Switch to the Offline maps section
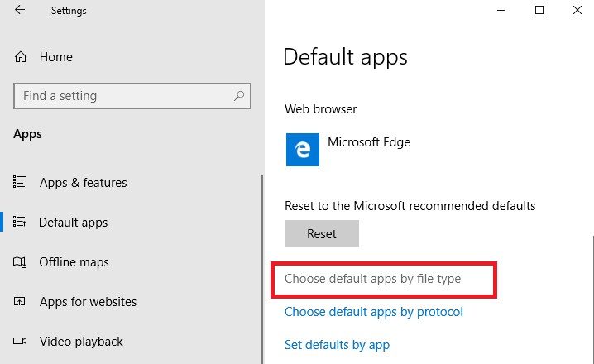 (x=74, y=262)
